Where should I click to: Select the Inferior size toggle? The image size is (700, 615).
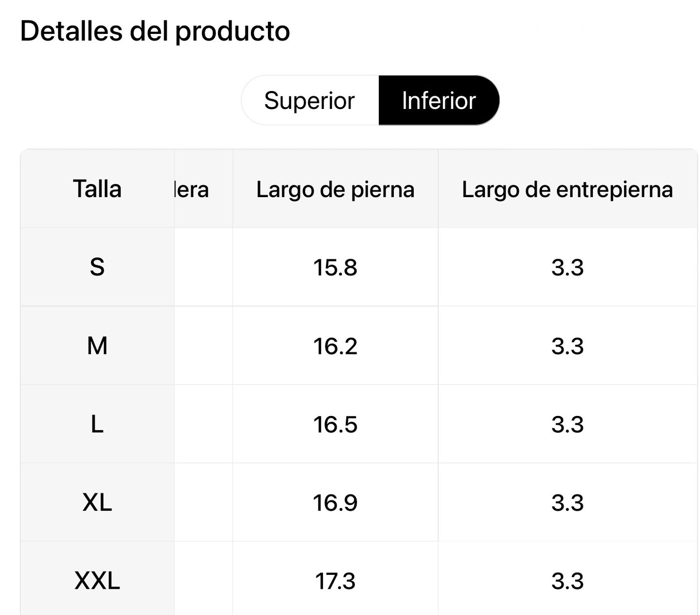tap(438, 101)
